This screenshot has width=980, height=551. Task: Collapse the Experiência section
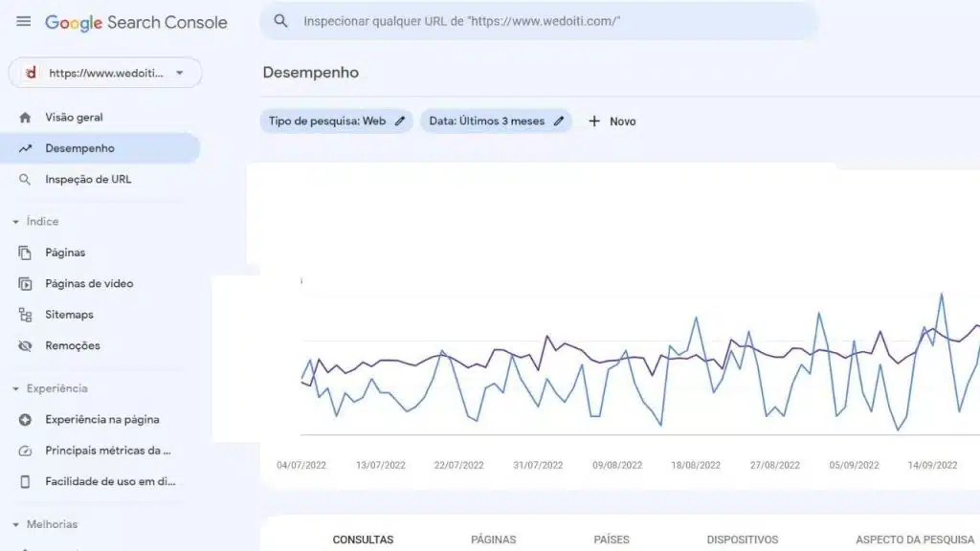[15, 388]
